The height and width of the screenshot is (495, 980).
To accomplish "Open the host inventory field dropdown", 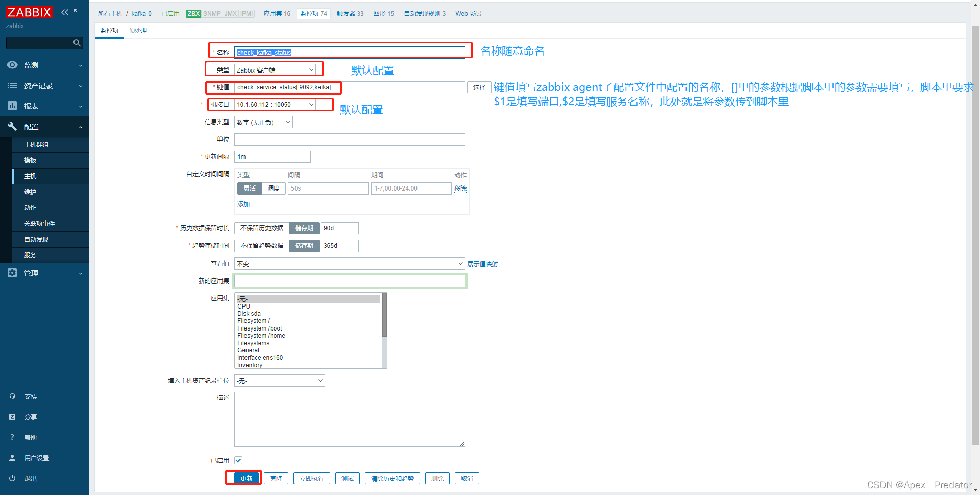I will tap(280, 381).
